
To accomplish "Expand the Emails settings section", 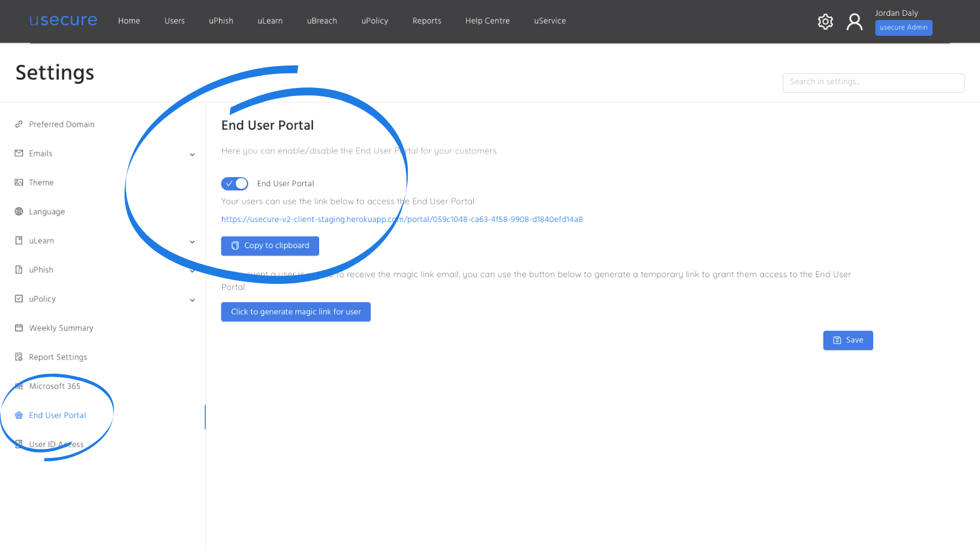I will [x=192, y=155].
